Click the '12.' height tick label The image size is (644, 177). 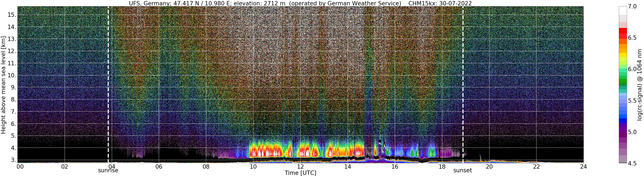12,51
